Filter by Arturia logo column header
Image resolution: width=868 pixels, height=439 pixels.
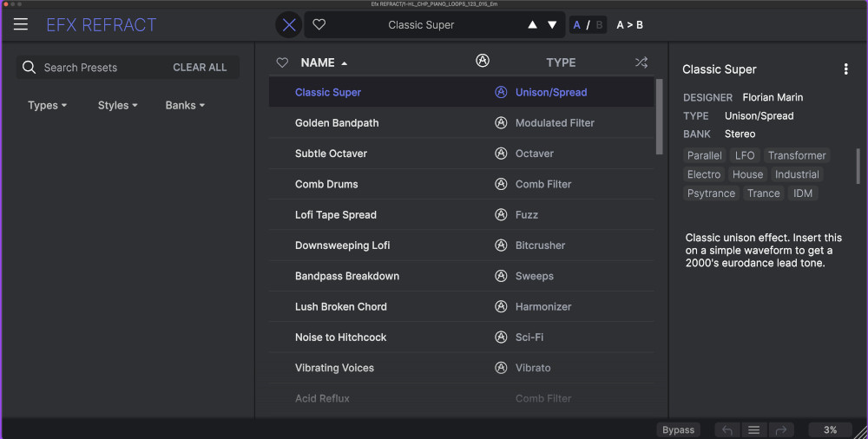coord(483,62)
